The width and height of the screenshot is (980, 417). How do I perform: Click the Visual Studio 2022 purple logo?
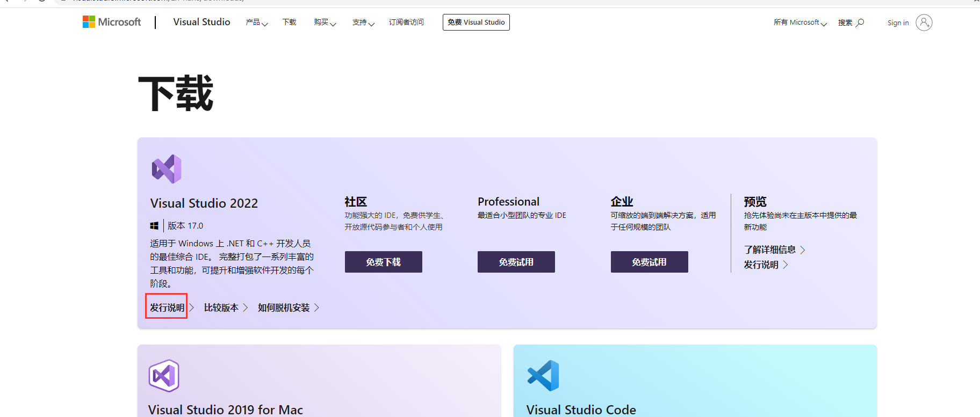pos(167,169)
